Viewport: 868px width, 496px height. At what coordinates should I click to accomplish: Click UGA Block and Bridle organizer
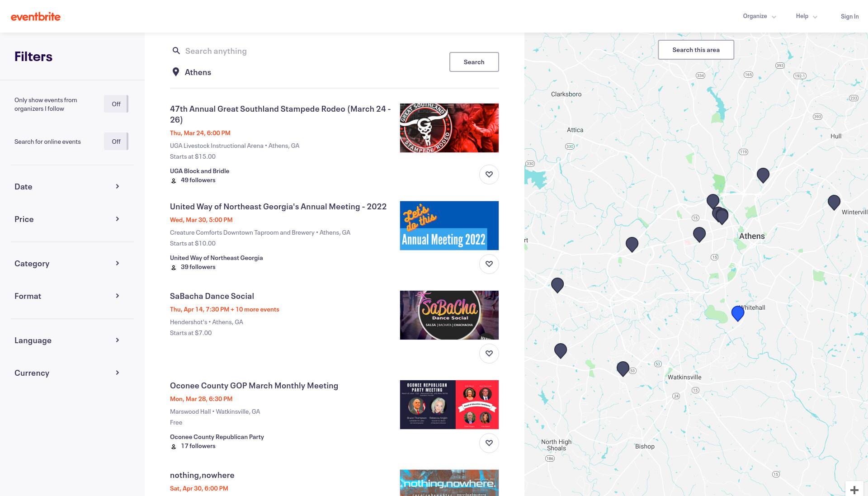[199, 171]
